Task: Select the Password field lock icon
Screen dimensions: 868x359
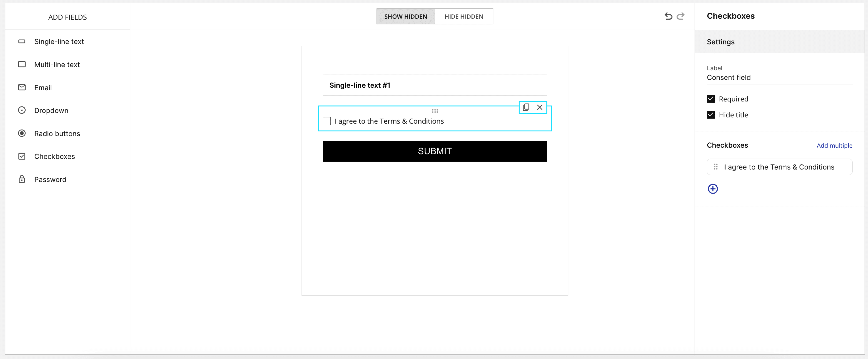Action: 22,179
